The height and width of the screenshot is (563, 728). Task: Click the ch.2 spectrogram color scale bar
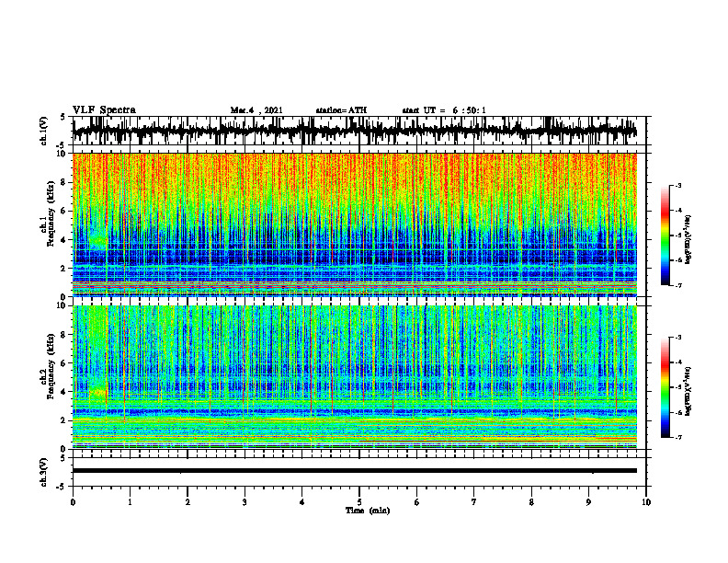pos(665,387)
